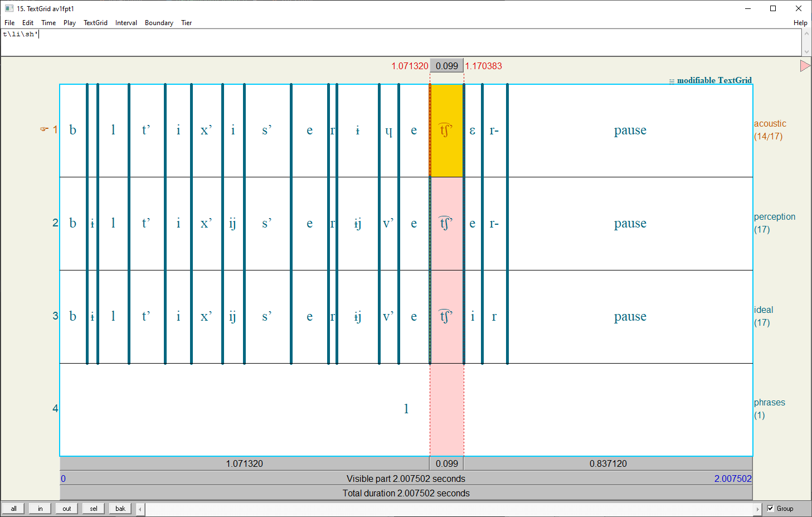
Task: Click the horizontal scrollbar left arrow
Action: coord(140,509)
